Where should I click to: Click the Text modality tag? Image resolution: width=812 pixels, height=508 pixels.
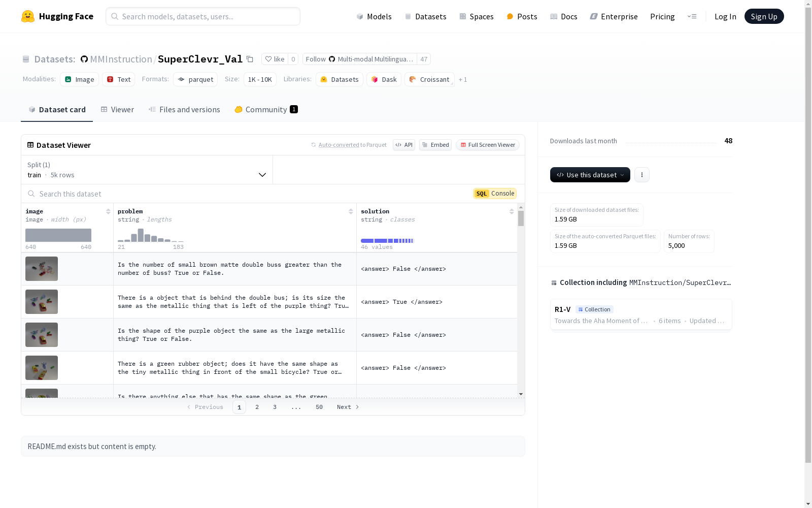coord(118,79)
